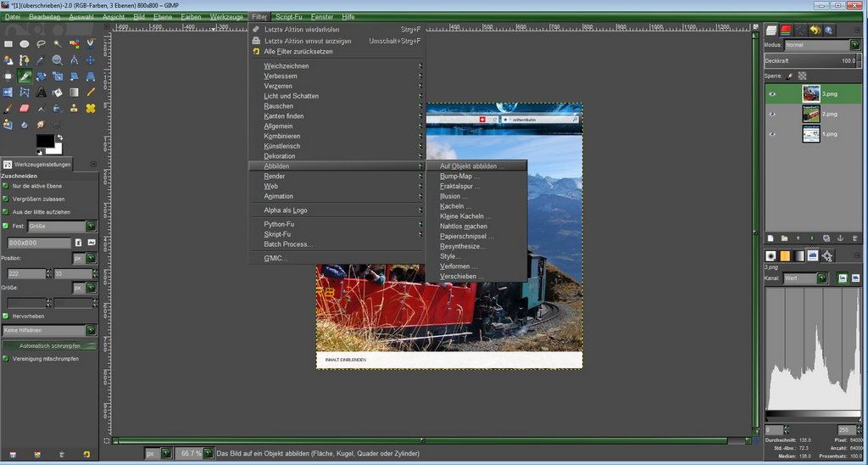Click the Deckkraft opacity slider
This screenshot has height=465, width=868.
(x=809, y=61)
